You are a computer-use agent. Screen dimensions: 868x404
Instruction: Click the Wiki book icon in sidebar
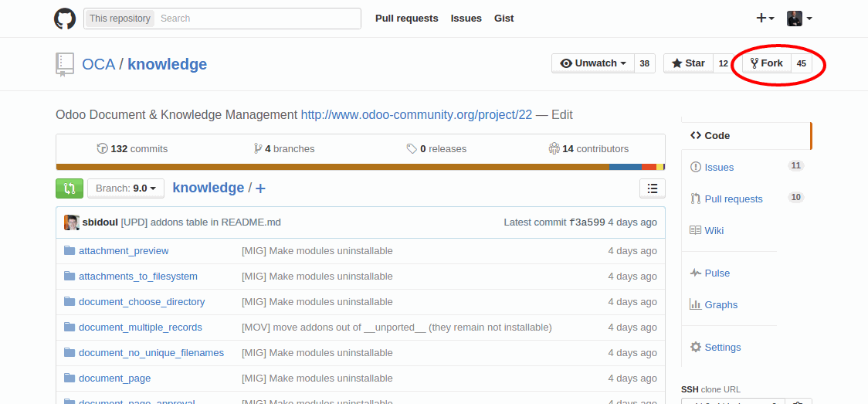(x=695, y=230)
